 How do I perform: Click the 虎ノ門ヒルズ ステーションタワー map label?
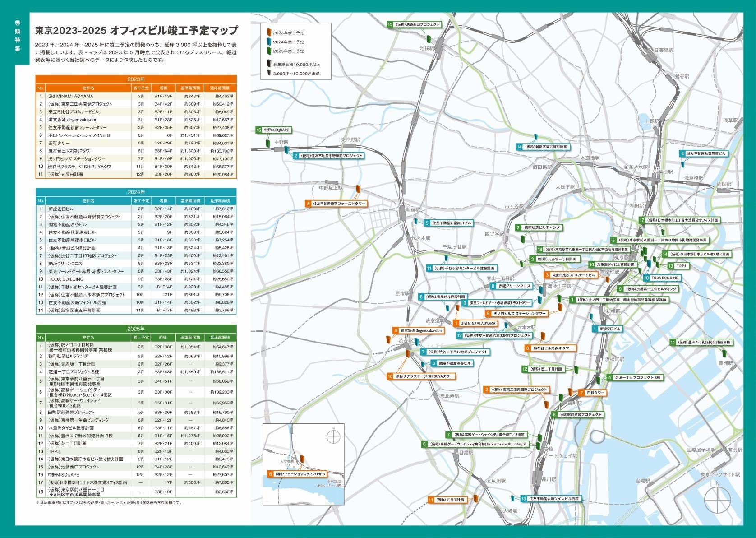tap(516, 314)
